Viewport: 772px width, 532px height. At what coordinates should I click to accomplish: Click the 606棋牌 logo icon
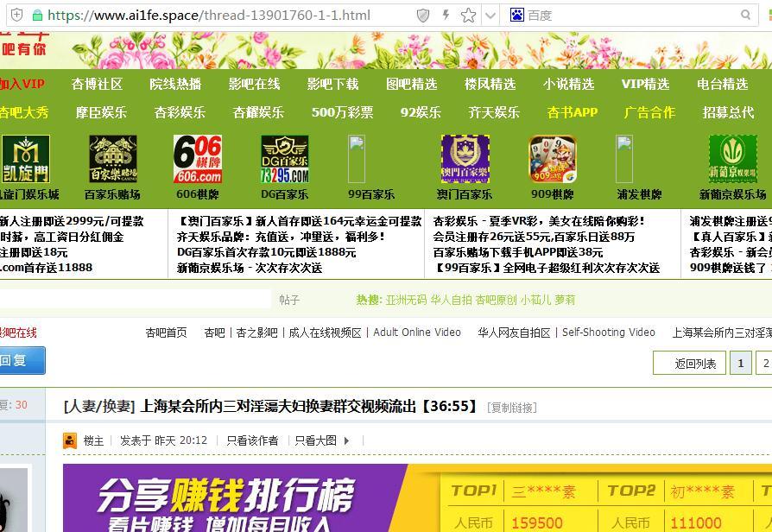198,159
